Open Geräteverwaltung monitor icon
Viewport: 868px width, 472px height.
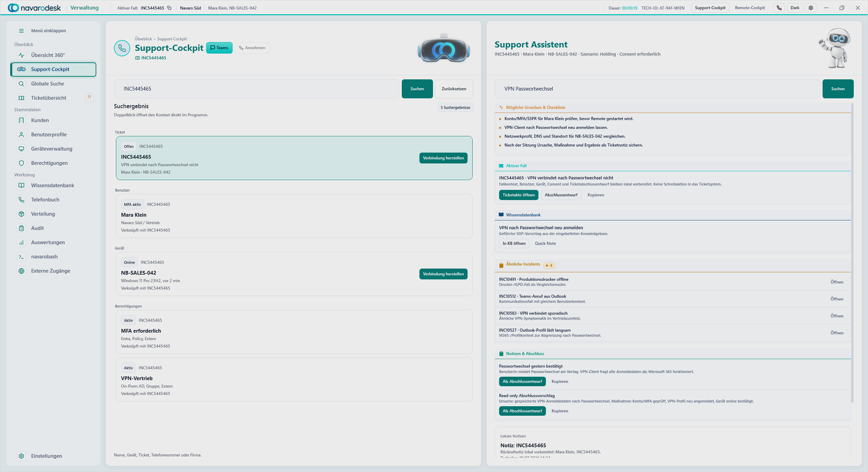click(21, 149)
